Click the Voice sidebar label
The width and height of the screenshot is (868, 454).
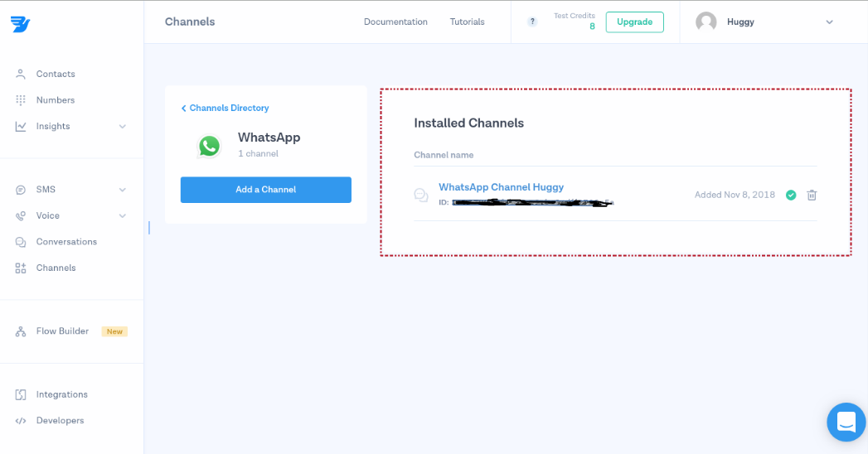[x=47, y=215]
